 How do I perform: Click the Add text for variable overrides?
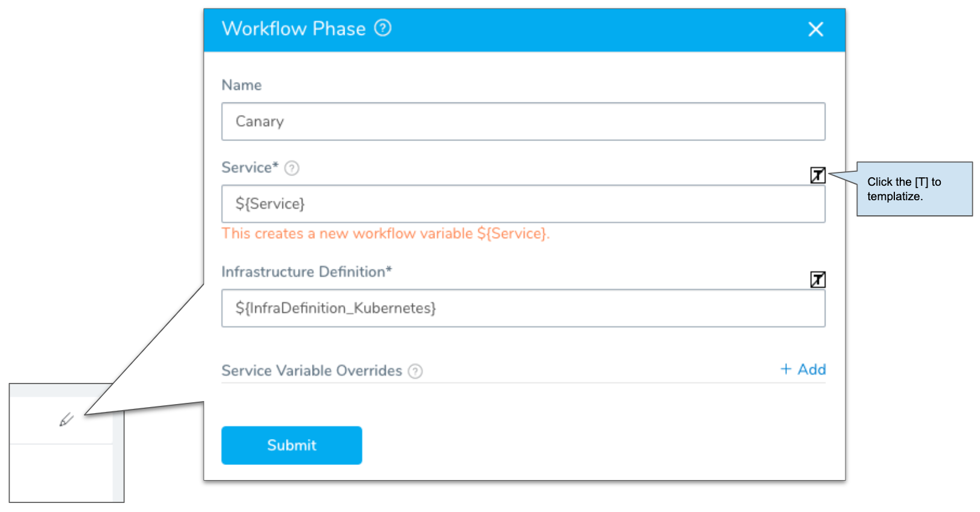click(812, 369)
